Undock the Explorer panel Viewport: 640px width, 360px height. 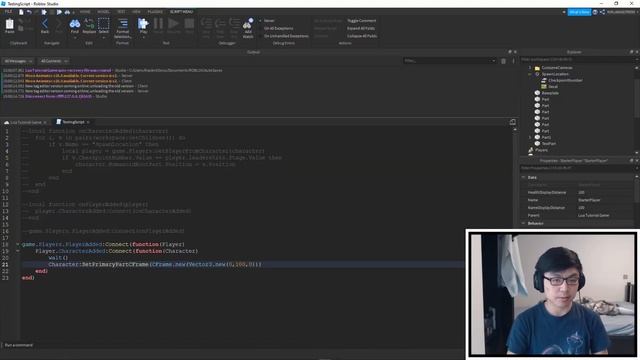point(631,52)
